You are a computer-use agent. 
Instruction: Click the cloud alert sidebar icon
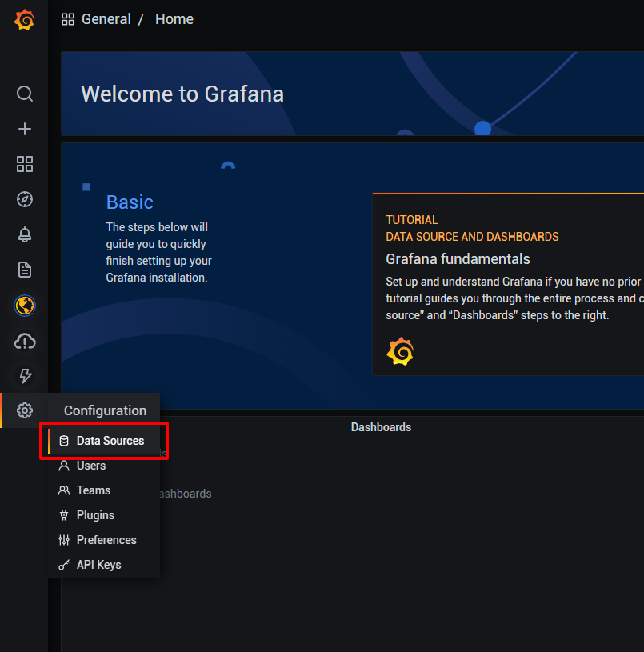click(25, 342)
